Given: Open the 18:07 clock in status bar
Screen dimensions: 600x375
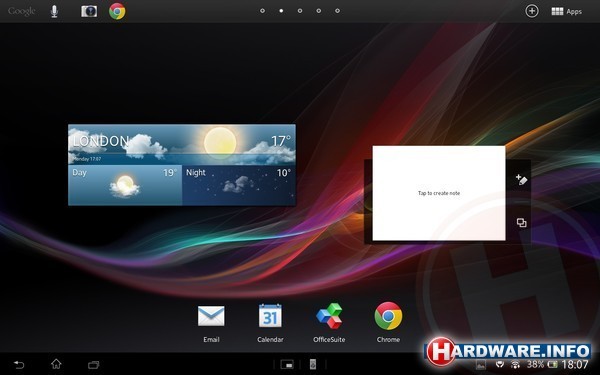Looking at the screenshot, I should click(x=575, y=364).
